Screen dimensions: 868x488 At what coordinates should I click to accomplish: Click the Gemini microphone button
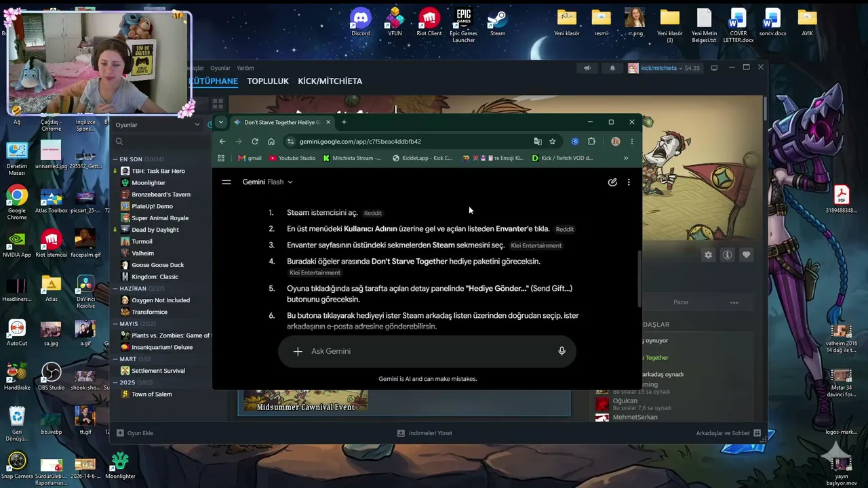click(561, 351)
